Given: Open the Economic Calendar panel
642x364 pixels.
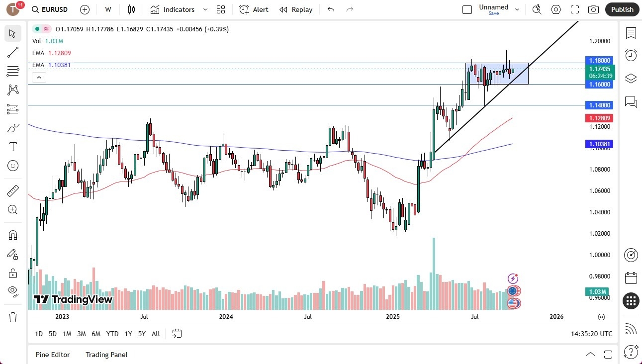Looking at the screenshot, I should pyautogui.click(x=631, y=278).
